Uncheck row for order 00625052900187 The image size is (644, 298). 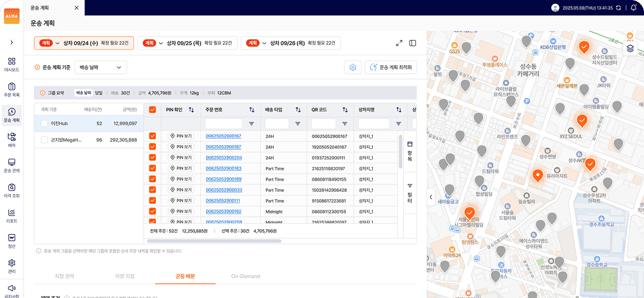(x=153, y=146)
